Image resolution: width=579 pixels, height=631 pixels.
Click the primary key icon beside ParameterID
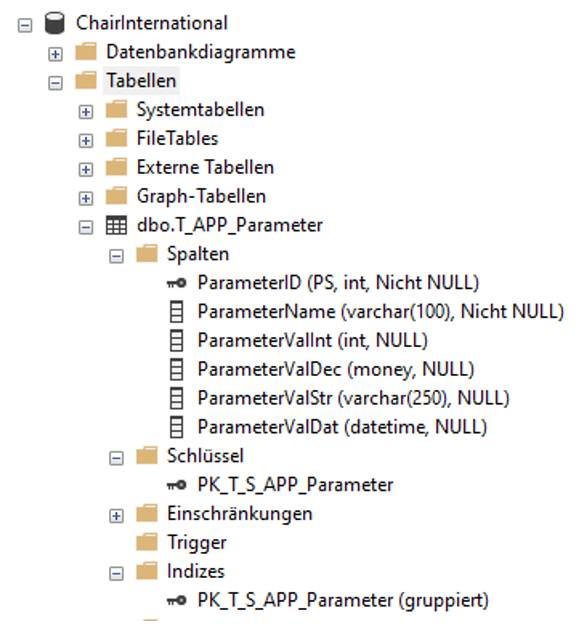tap(176, 283)
